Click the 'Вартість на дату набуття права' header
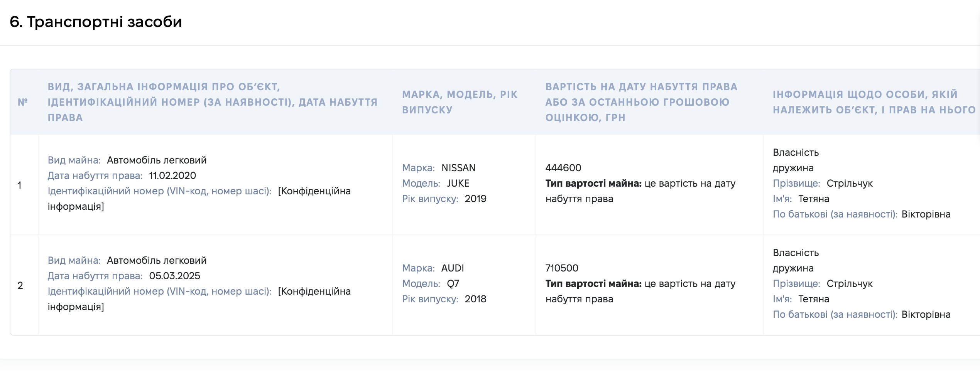Screen dimensions: 980x371 [x=641, y=102]
